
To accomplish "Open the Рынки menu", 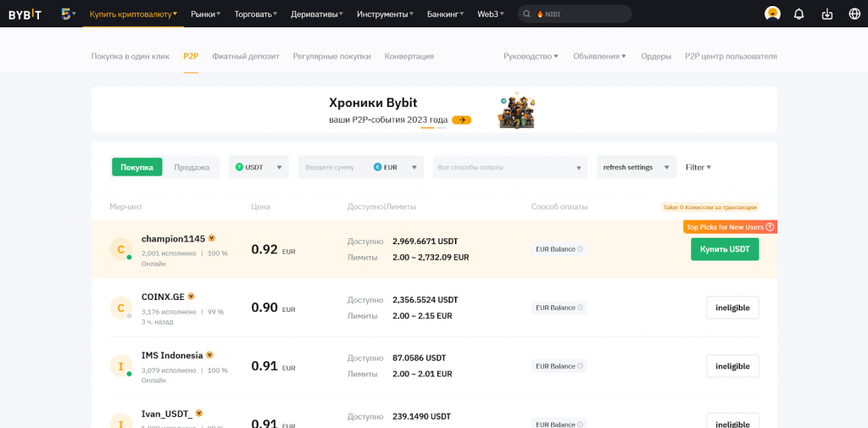I will [205, 14].
